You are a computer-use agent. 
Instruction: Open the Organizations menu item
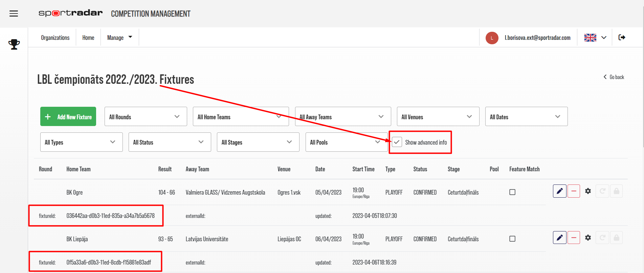pyautogui.click(x=55, y=38)
